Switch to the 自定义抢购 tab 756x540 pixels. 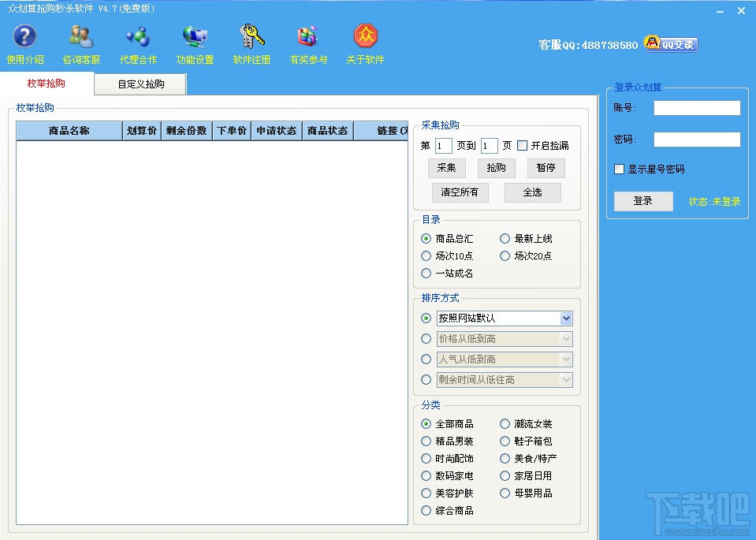point(141,84)
